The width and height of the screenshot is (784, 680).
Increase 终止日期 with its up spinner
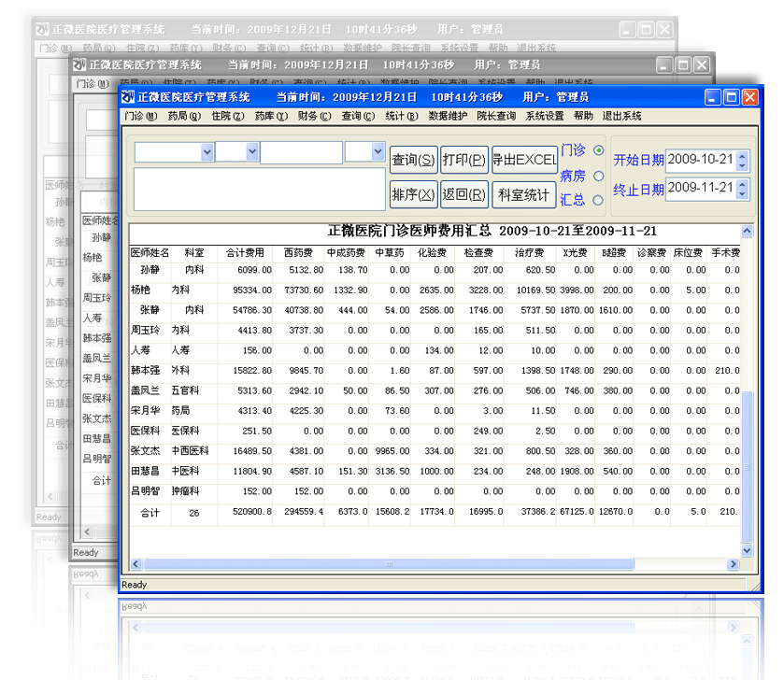point(743,184)
